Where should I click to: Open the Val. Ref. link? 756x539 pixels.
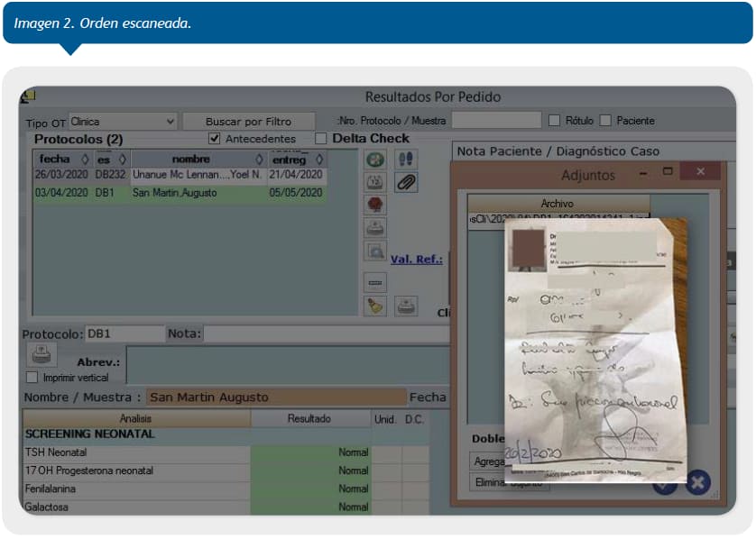(x=416, y=260)
